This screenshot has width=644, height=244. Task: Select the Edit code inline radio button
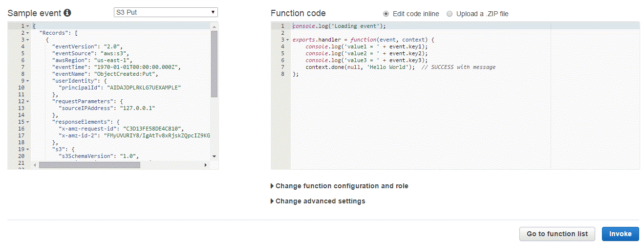point(386,14)
